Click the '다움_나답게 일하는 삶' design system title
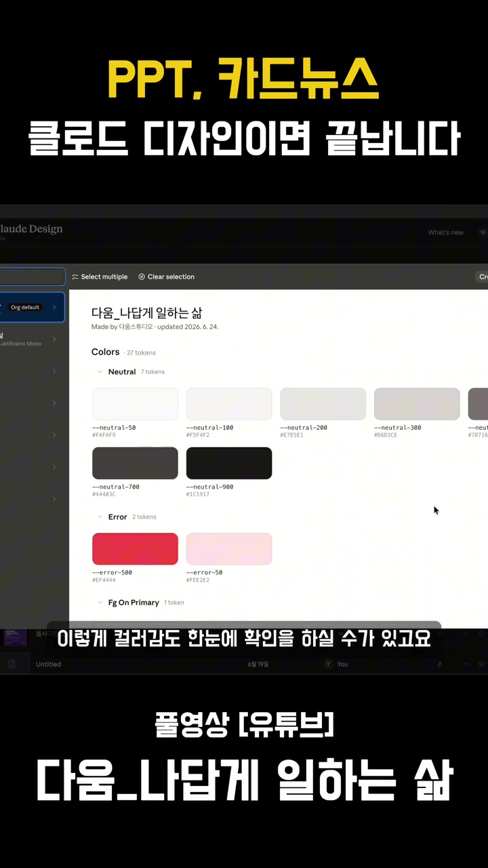Screen dimensions: 488x868 (x=146, y=313)
